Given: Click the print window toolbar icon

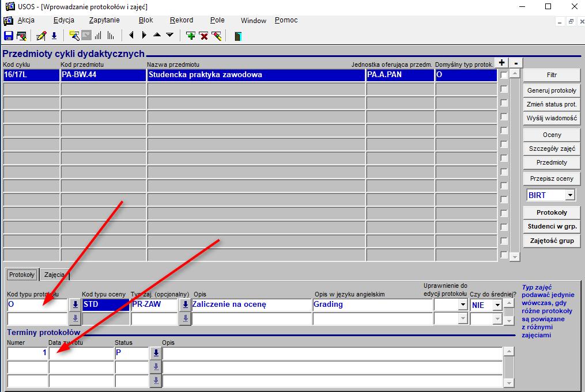Looking at the screenshot, I should click(22, 36).
